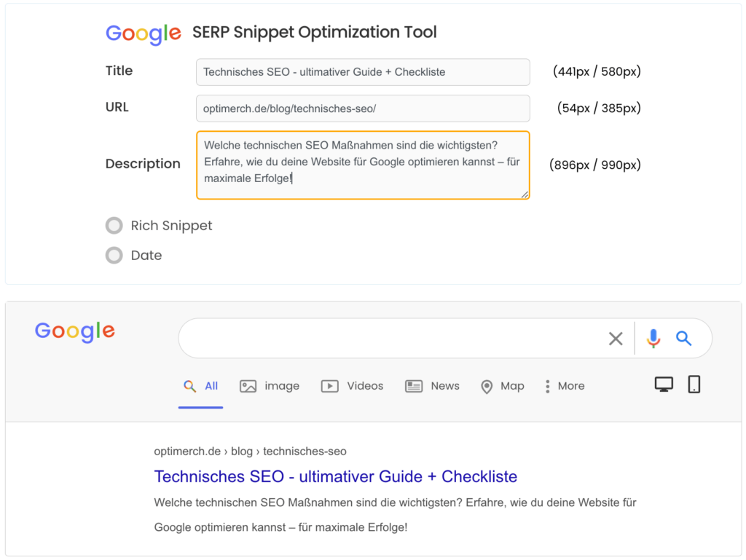This screenshot has width=746, height=560.
Task: Expand the More menu label
Action: (571, 386)
